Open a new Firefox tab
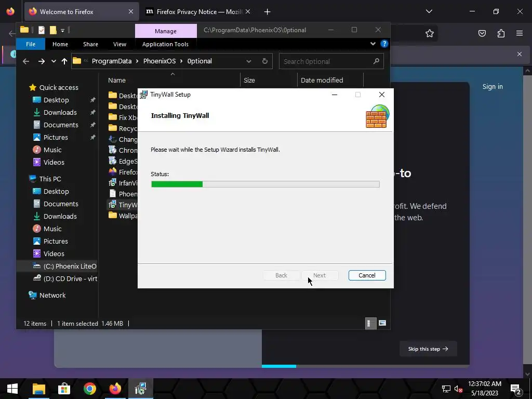 pos(267,12)
